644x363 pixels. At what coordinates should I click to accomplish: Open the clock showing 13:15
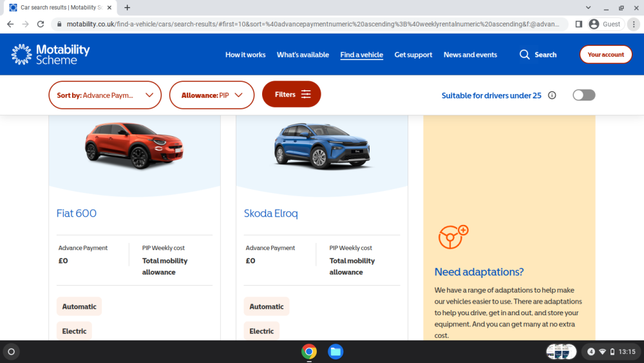[x=627, y=352]
